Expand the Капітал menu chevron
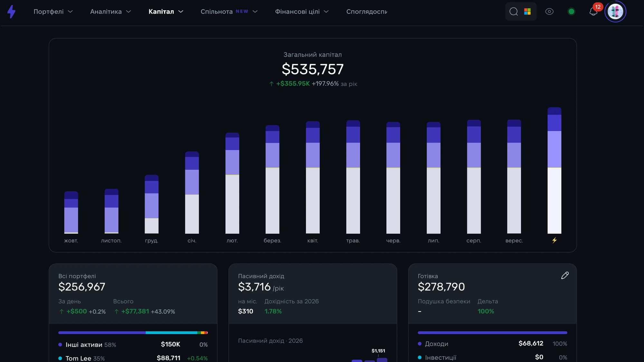 point(181,12)
